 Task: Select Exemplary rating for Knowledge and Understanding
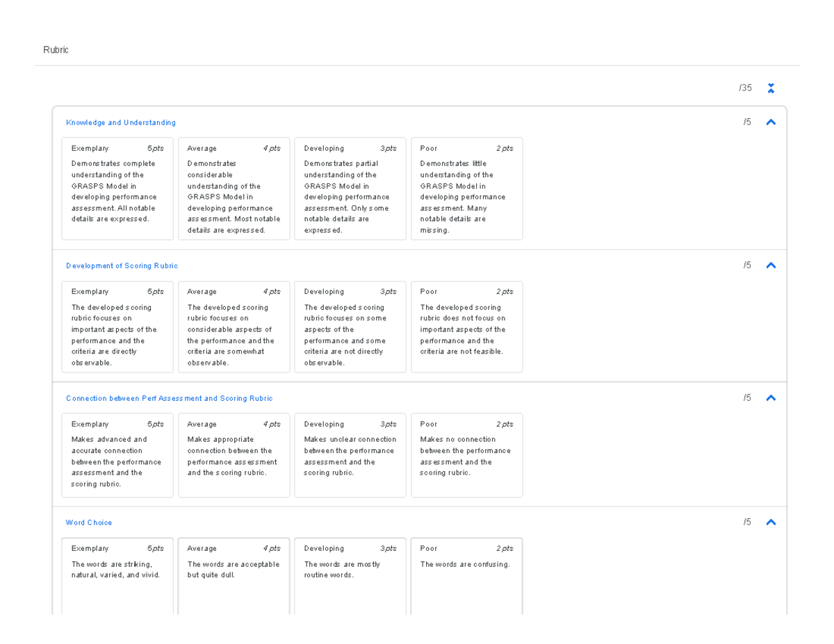117,189
